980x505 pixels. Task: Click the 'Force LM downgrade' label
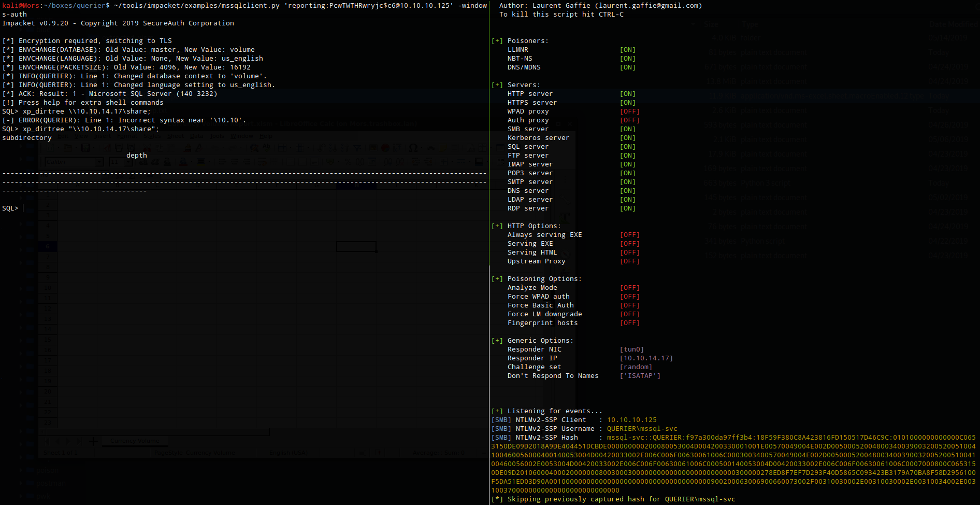tap(544, 314)
